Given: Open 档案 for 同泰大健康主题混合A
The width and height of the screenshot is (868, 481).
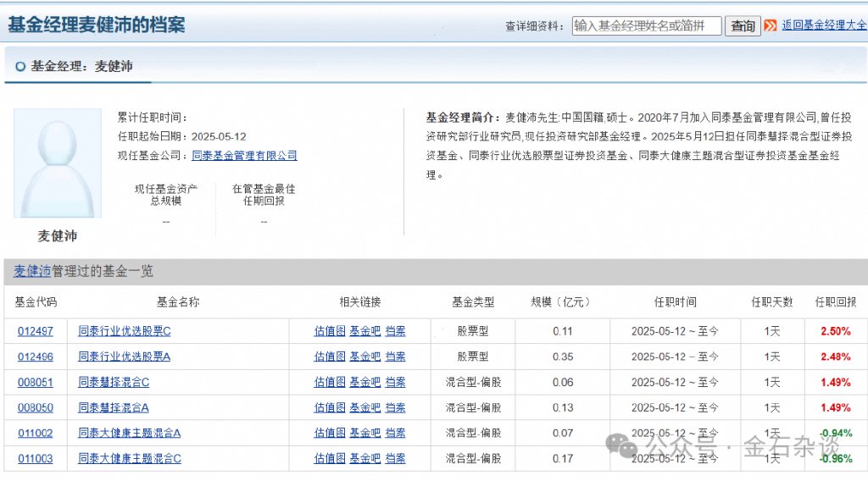Looking at the screenshot, I should pyautogui.click(x=395, y=433).
